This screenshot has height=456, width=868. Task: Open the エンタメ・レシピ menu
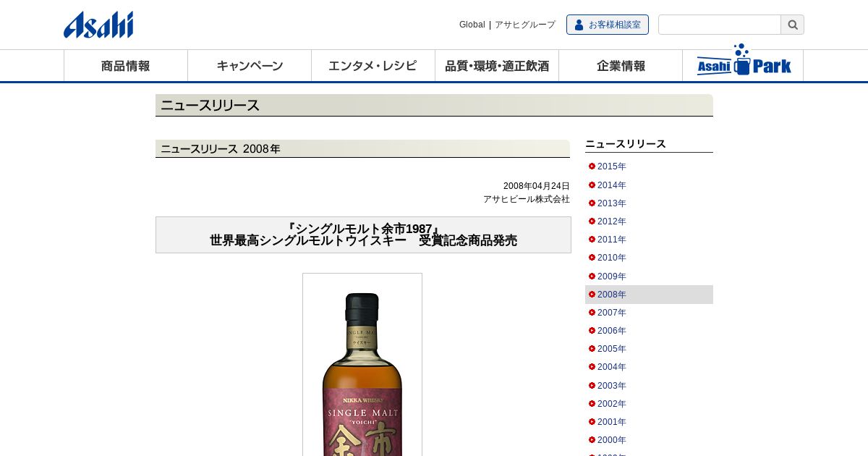coord(373,66)
